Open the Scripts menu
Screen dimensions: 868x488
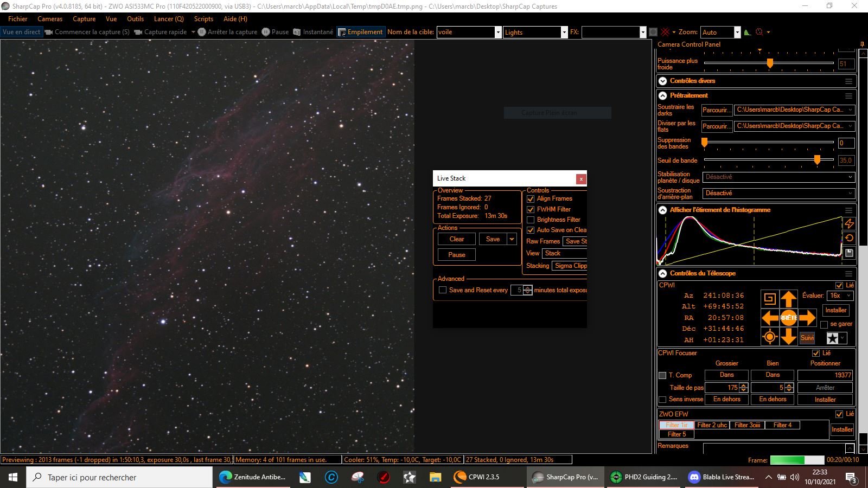click(x=204, y=19)
